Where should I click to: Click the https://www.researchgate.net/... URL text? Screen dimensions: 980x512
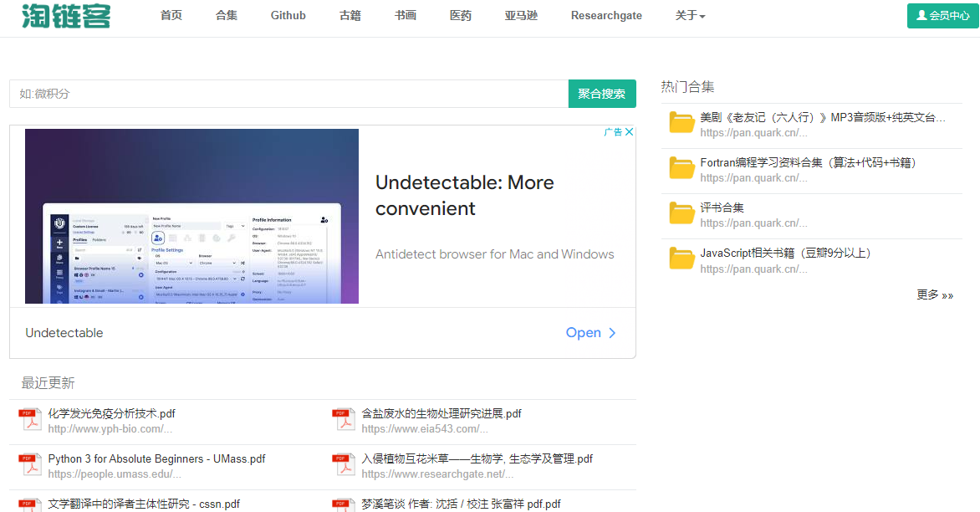tap(437, 474)
